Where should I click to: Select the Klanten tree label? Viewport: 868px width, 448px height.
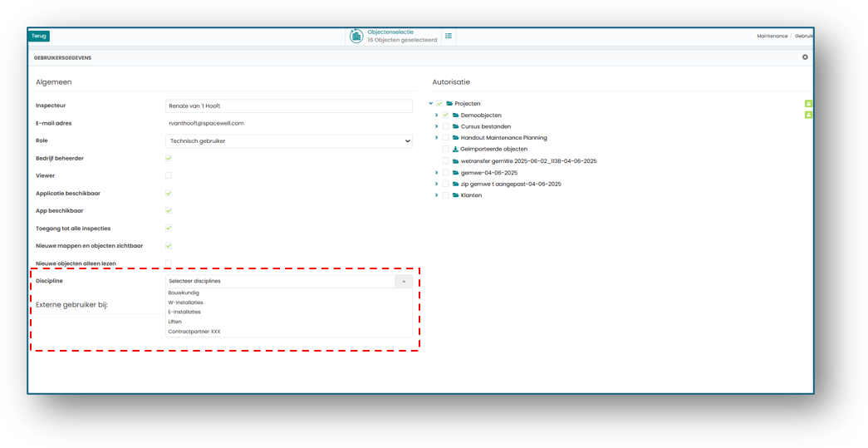471,195
